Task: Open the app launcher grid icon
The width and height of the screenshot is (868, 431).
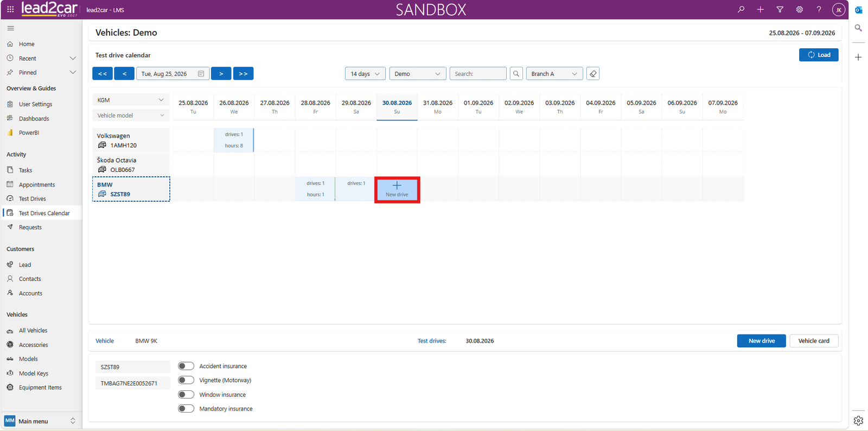Action: pyautogui.click(x=10, y=9)
